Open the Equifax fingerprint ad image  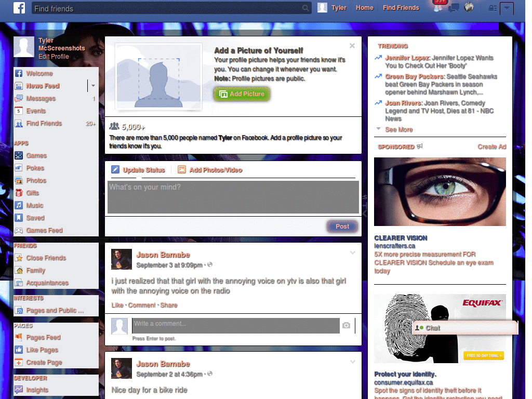click(x=440, y=328)
